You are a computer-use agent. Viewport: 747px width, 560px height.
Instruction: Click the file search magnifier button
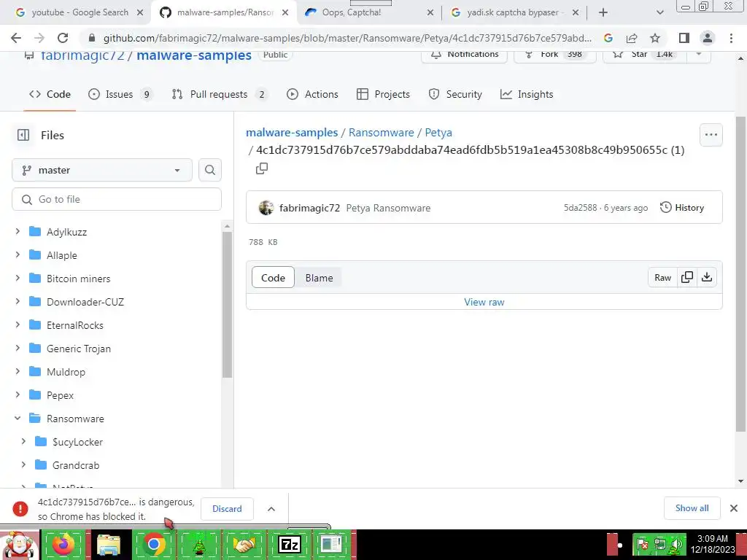tap(210, 170)
